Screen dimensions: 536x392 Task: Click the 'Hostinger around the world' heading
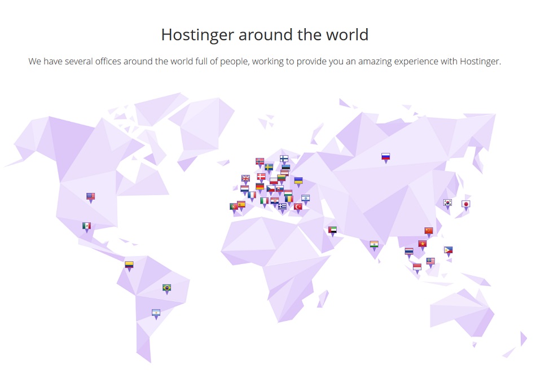click(265, 34)
